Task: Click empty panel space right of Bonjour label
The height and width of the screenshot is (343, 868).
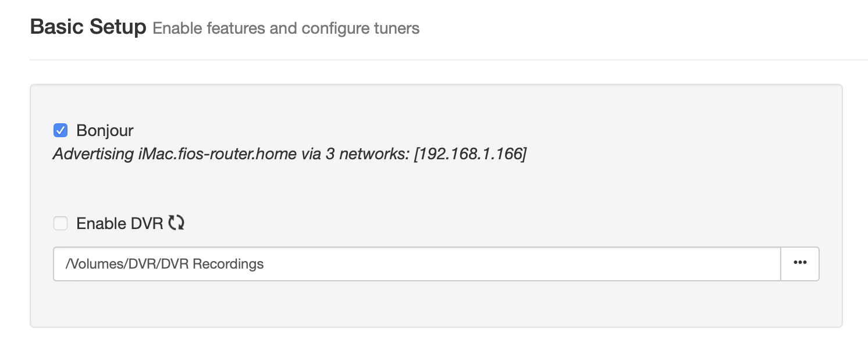Action: point(465,130)
